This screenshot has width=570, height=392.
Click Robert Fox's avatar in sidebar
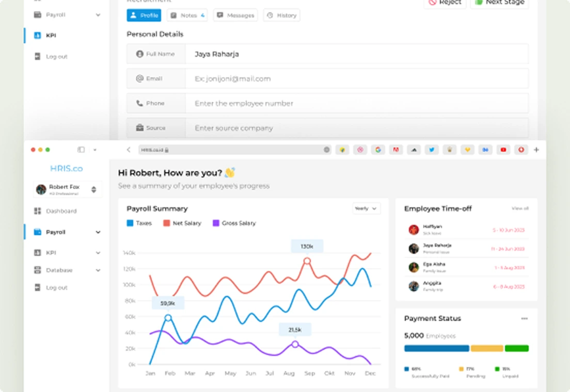click(x=41, y=189)
